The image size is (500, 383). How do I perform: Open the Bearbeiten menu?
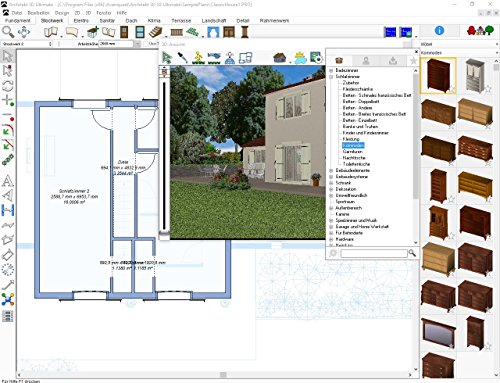(38, 13)
